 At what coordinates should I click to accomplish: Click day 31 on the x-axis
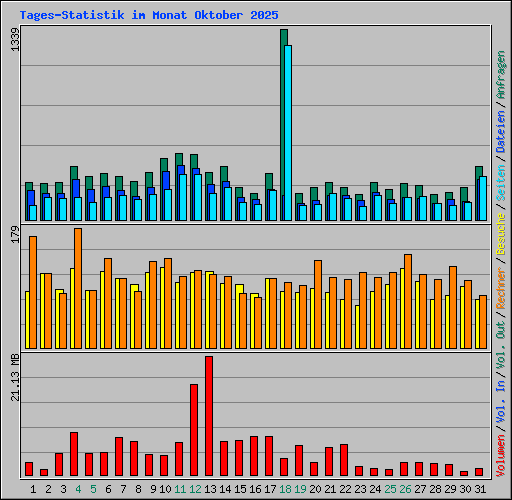[480, 489]
